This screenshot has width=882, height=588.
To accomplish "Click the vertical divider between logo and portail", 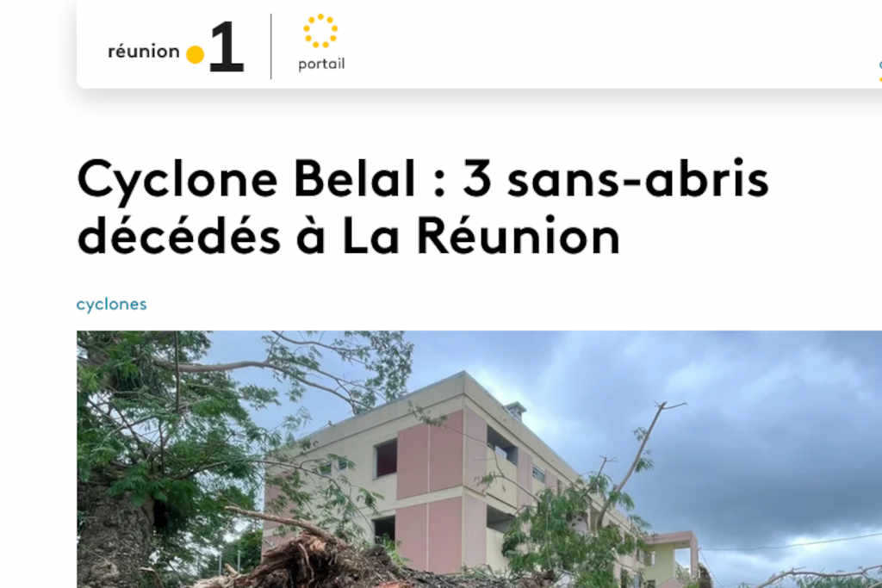I will [271, 46].
